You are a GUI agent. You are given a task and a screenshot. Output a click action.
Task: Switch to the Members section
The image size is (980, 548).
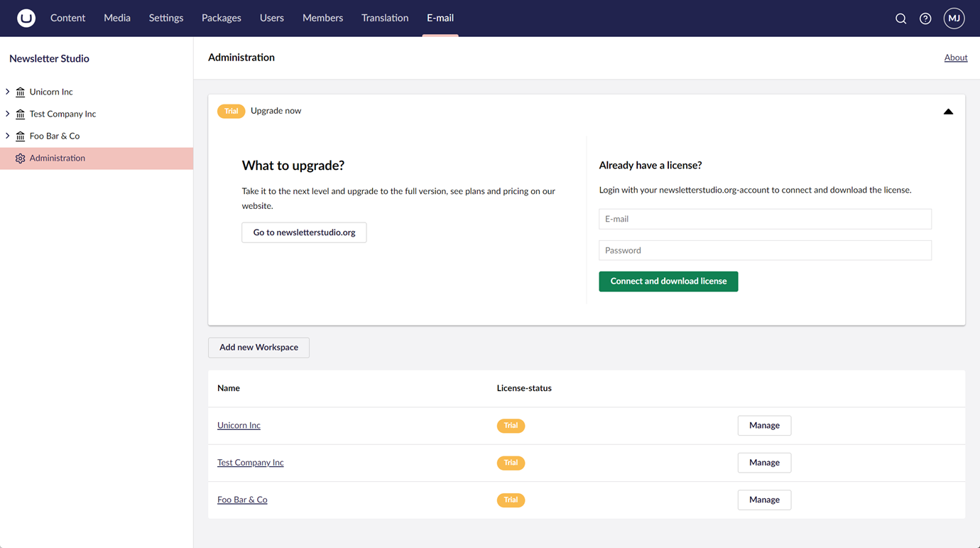tap(322, 18)
